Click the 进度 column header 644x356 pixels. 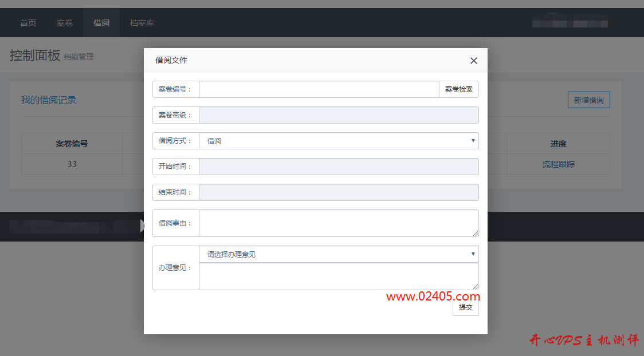pos(558,143)
